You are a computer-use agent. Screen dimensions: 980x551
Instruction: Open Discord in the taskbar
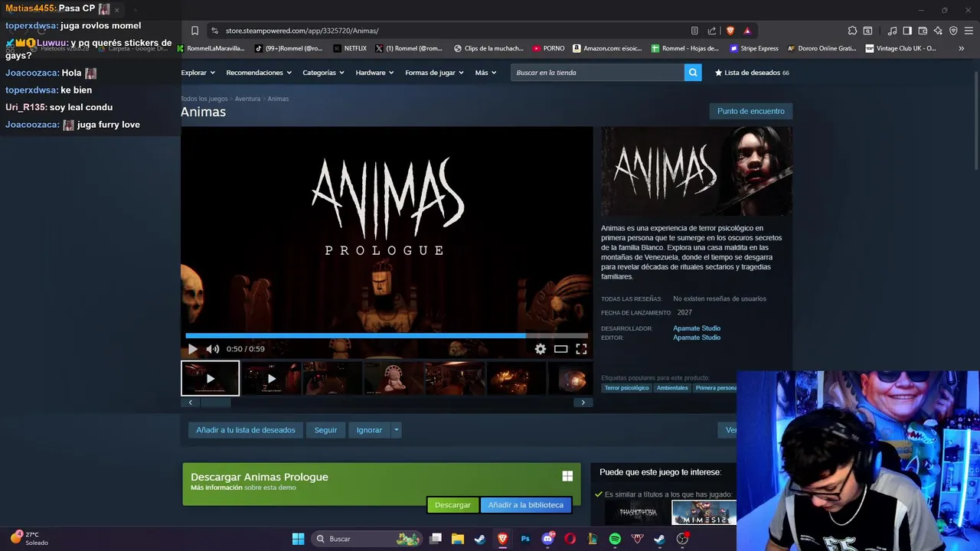[547, 539]
